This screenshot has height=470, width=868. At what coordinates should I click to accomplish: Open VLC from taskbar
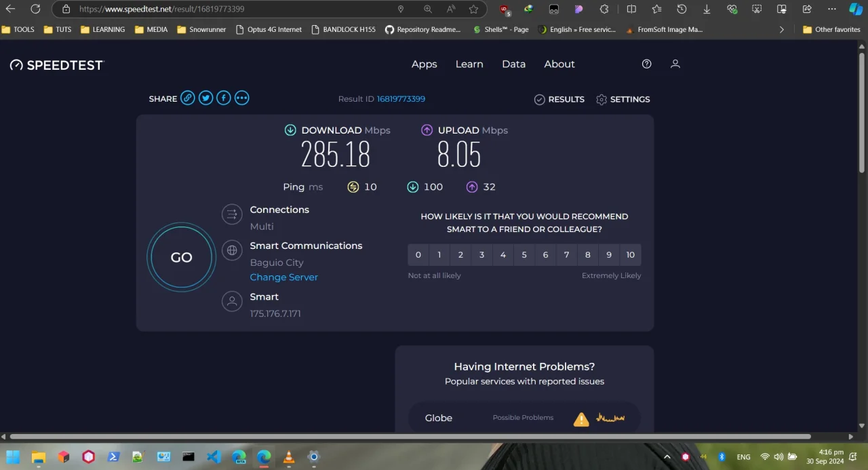click(x=288, y=456)
